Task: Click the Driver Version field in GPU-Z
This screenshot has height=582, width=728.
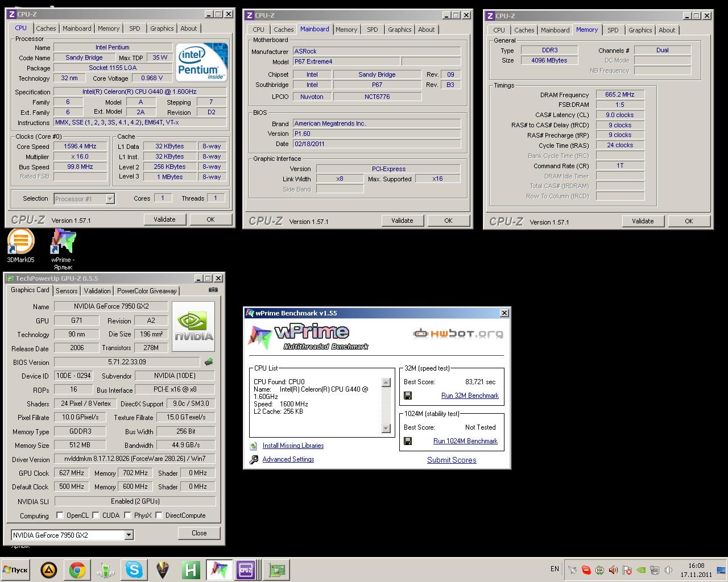Action: tap(135, 459)
